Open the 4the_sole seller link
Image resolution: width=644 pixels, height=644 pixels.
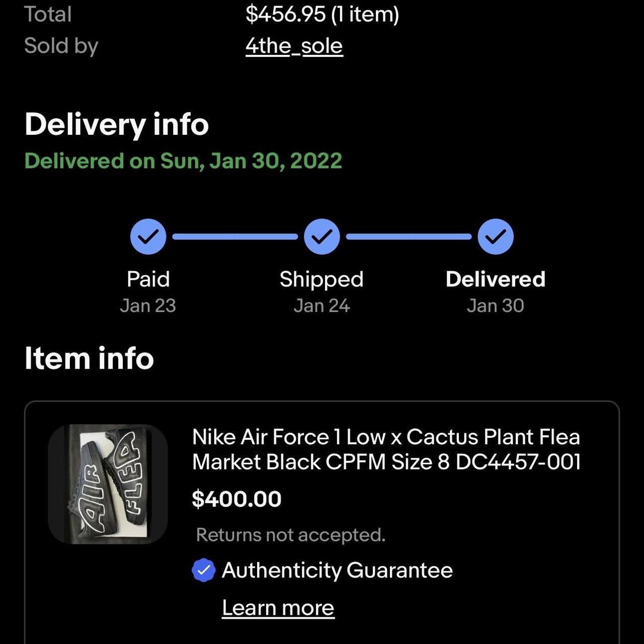point(294,46)
